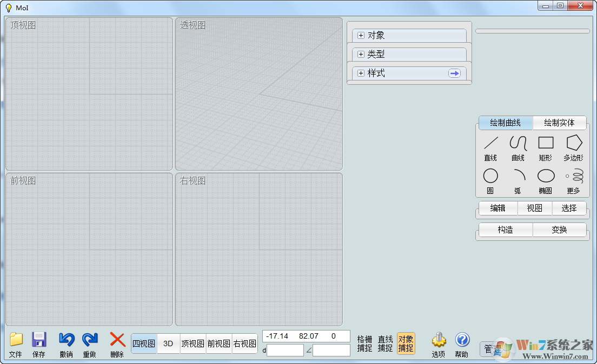Expand the 类型 types section
Viewport: 597px width, 364px height.
[x=361, y=54]
